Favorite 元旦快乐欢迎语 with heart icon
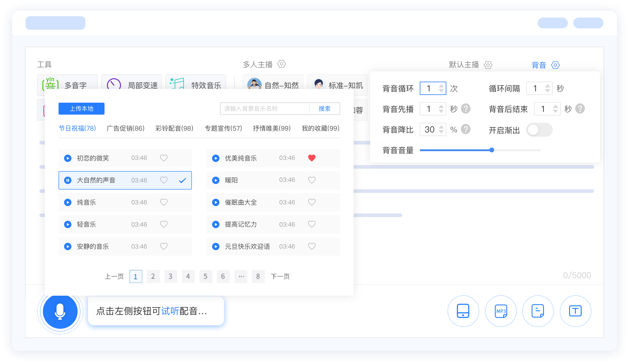Viewport: 629px width, 364px height. tap(312, 246)
